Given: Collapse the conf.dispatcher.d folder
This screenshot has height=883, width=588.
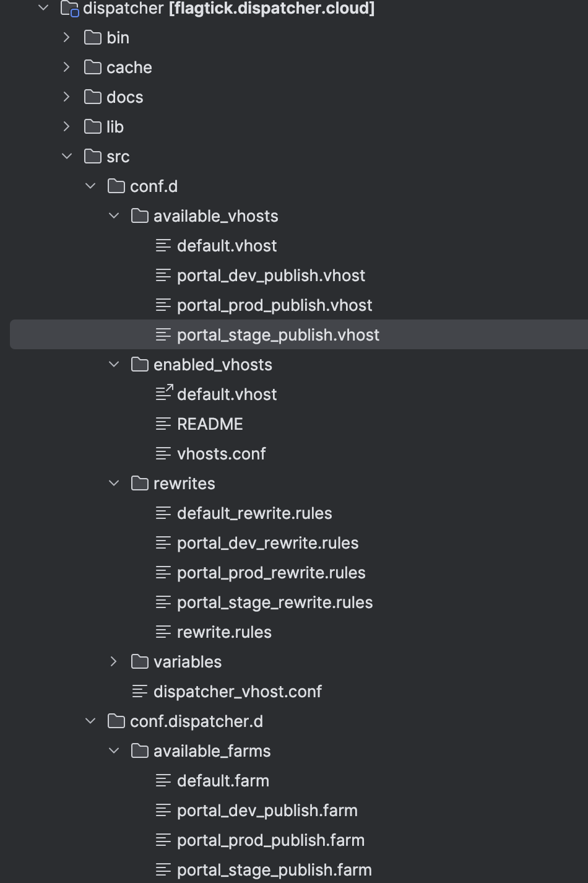Looking at the screenshot, I should coord(90,721).
